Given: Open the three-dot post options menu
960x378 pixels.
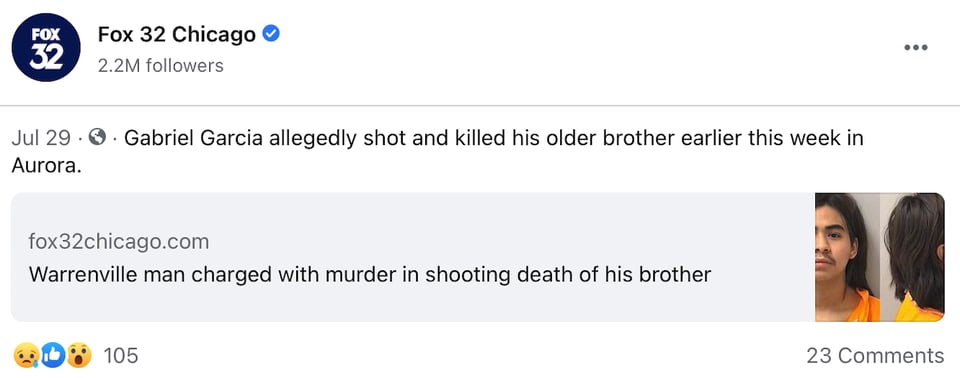Looking at the screenshot, I should click(x=916, y=47).
